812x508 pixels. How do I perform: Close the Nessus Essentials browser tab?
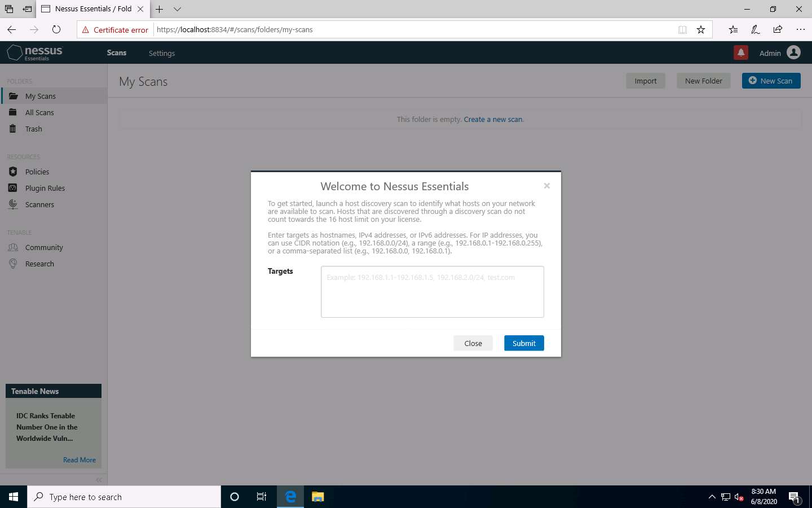pyautogui.click(x=140, y=9)
